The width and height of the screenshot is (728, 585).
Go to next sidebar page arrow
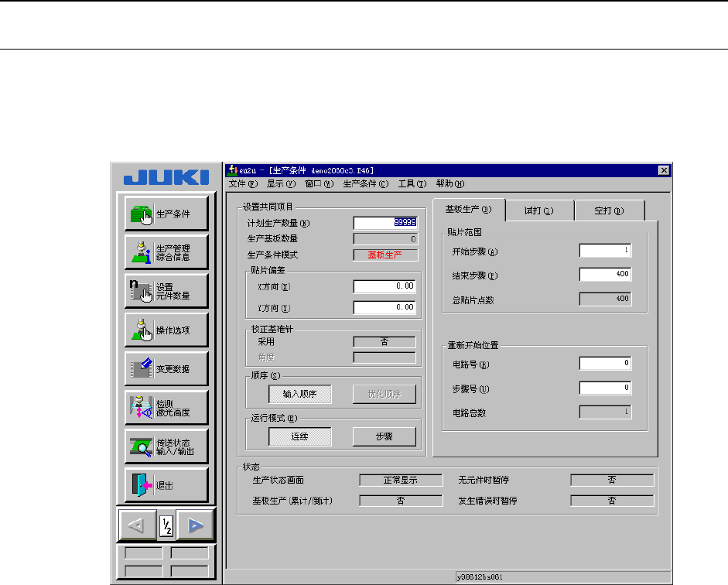[196, 525]
